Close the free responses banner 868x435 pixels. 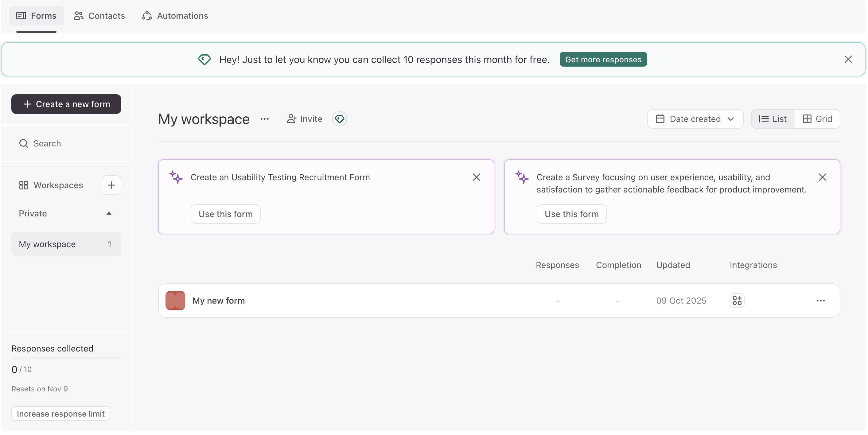click(848, 59)
